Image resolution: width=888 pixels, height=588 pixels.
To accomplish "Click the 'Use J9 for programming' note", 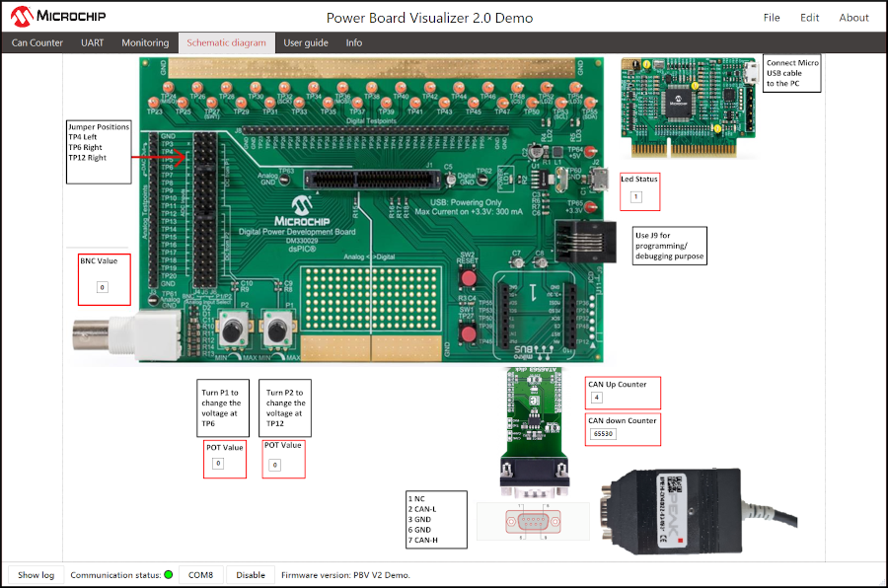I will pos(670,246).
